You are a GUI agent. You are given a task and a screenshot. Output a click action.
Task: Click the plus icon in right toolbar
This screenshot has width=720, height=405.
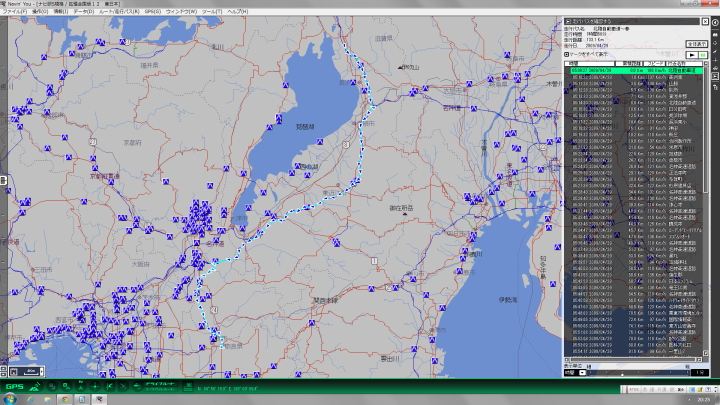[715, 60]
